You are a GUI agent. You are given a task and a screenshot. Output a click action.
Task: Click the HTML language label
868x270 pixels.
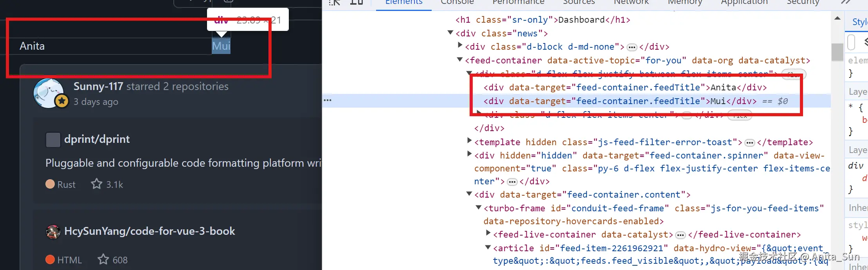(70, 260)
